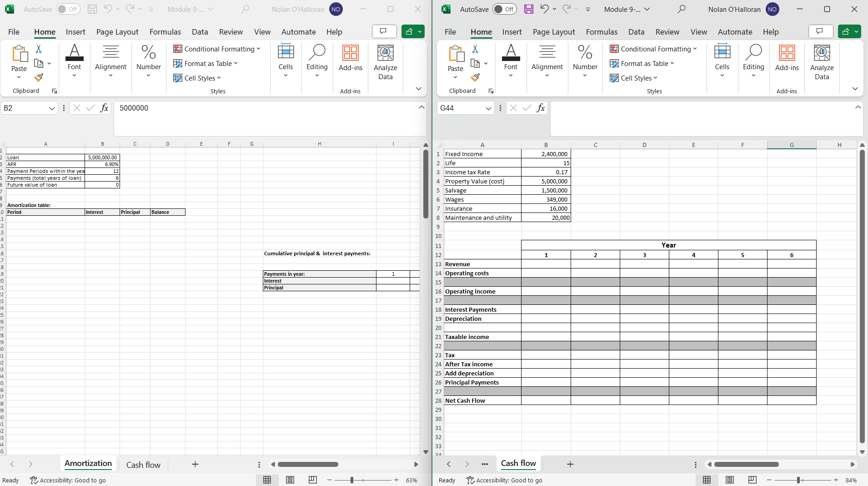Switch to Normal view in left status bar
868x486 pixels.
(267, 480)
